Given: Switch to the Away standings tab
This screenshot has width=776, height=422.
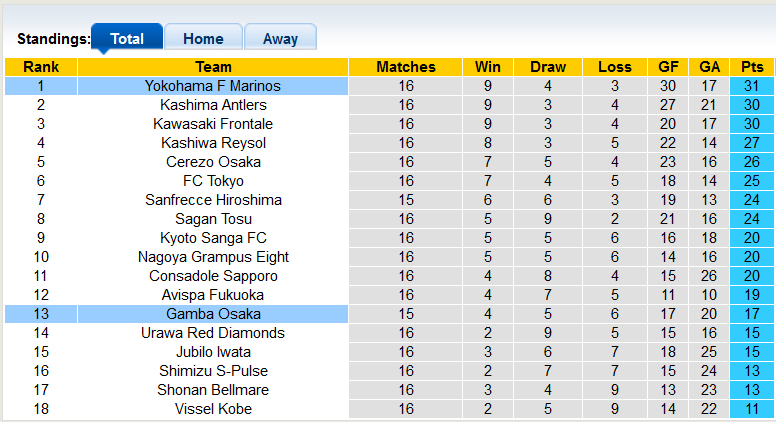Looking at the screenshot, I should (280, 38).
